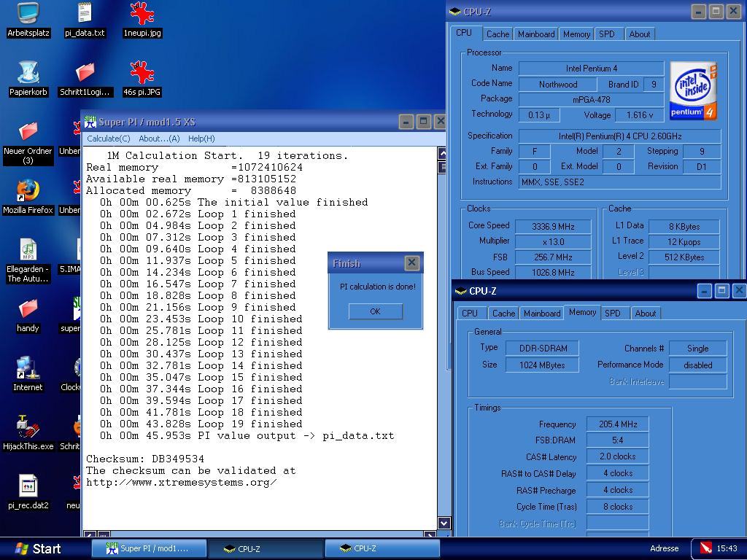Open the Calculate(C) menu in Super PI
The height and width of the screenshot is (560, 747).
[x=108, y=139]
